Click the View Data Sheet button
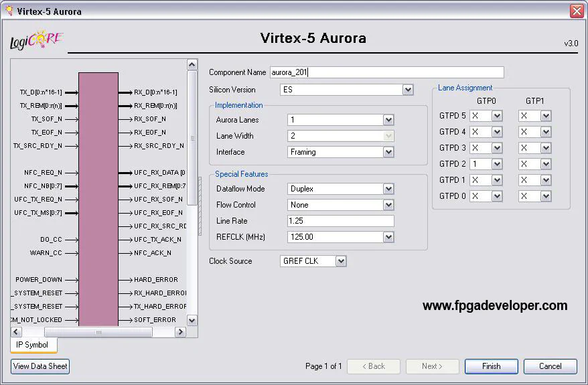 (x=40, y=366)
